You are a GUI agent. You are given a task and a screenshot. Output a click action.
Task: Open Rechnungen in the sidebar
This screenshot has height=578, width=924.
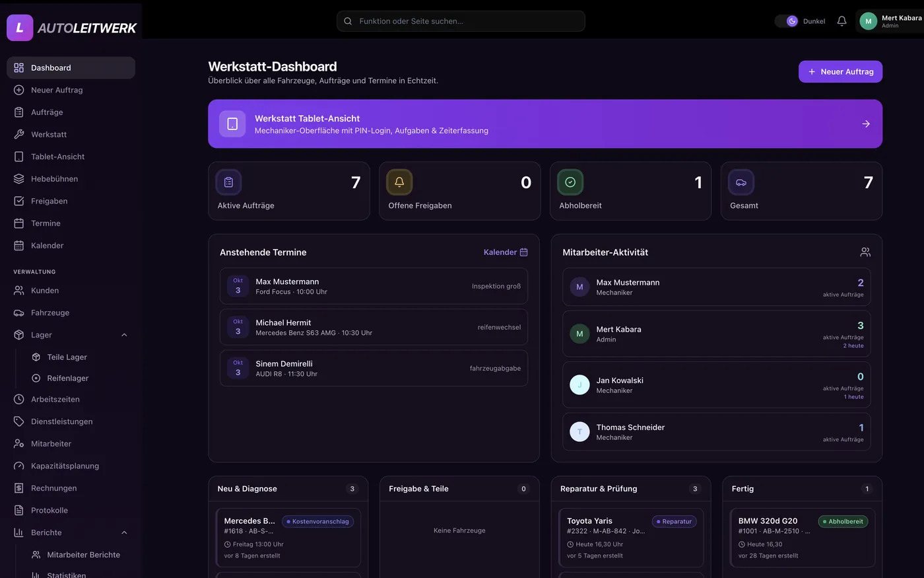[71, 488]
